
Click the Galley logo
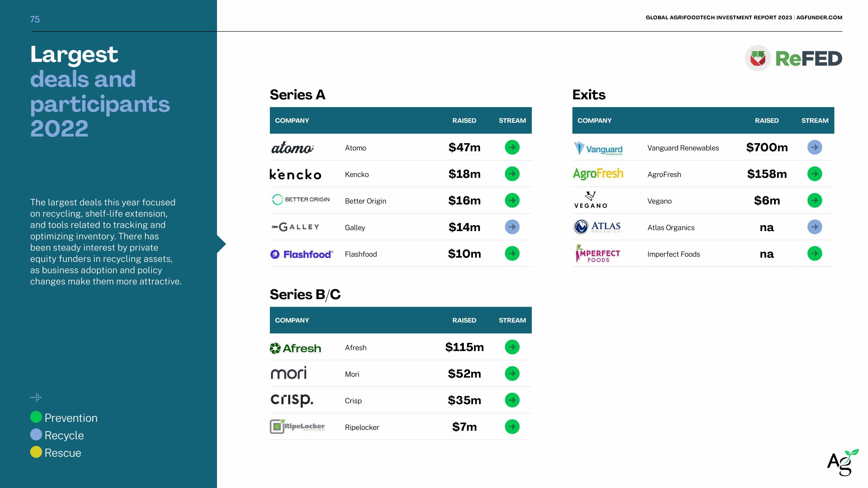pyautogui.click(x=295, y=227)
